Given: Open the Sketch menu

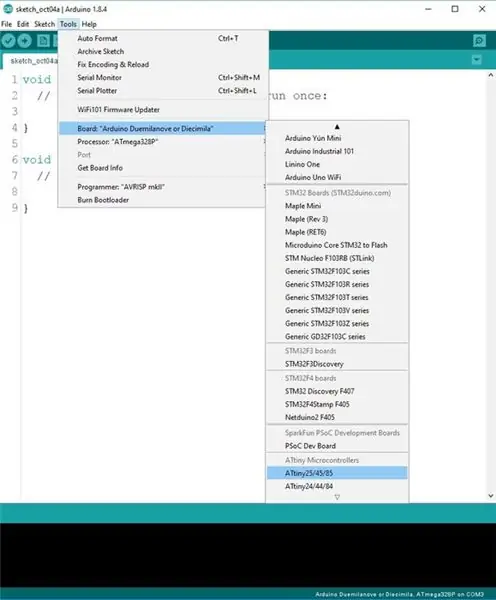Looking at the screenshot, I should click(44, 24).
